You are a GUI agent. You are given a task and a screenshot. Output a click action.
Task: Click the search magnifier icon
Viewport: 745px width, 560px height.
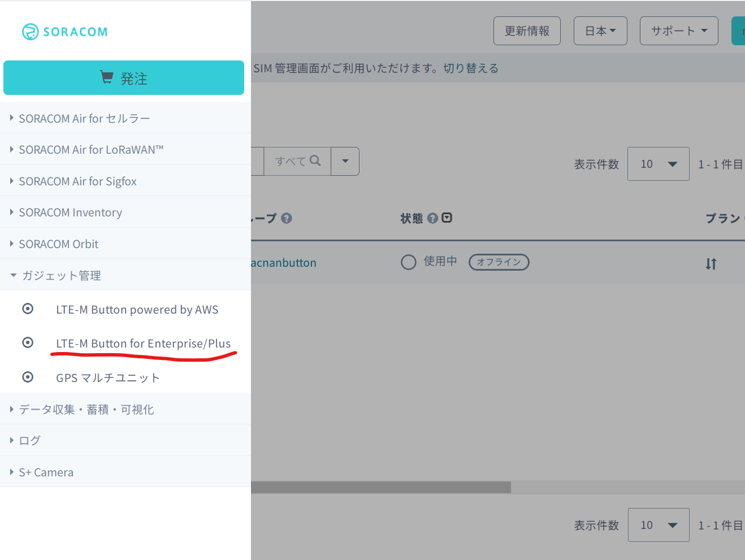(x=315, y=160)
